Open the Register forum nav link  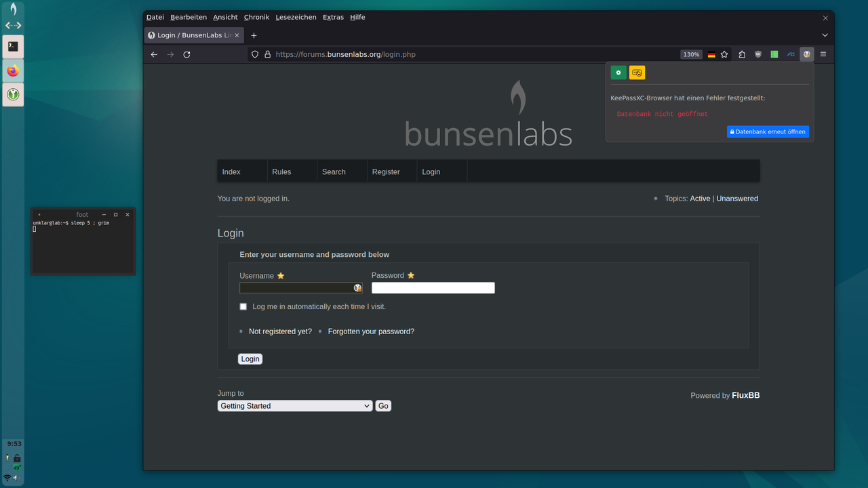coord(386,172)
